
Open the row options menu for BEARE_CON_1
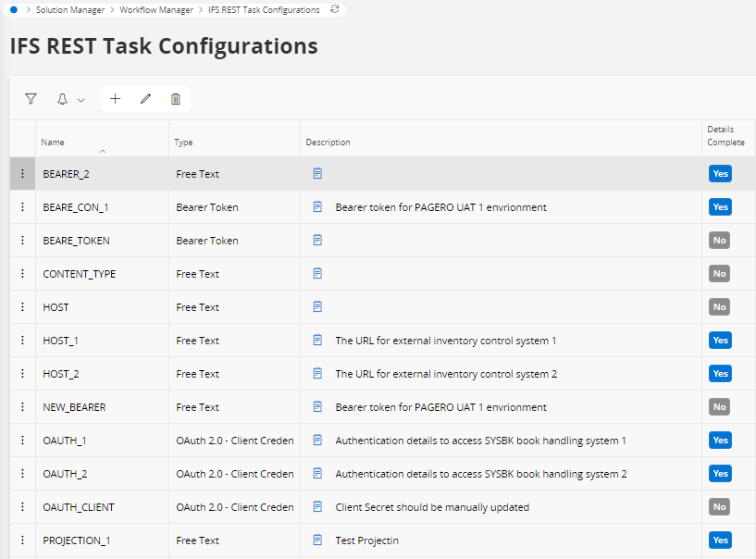pyautogui.click(x=21, y=206)
